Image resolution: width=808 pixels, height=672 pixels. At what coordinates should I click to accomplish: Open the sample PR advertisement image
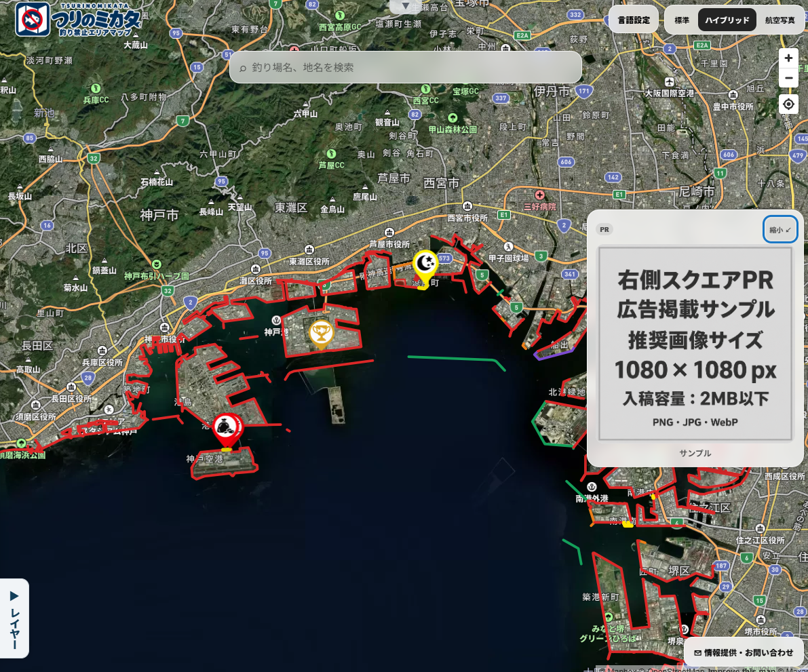(695, 344)
